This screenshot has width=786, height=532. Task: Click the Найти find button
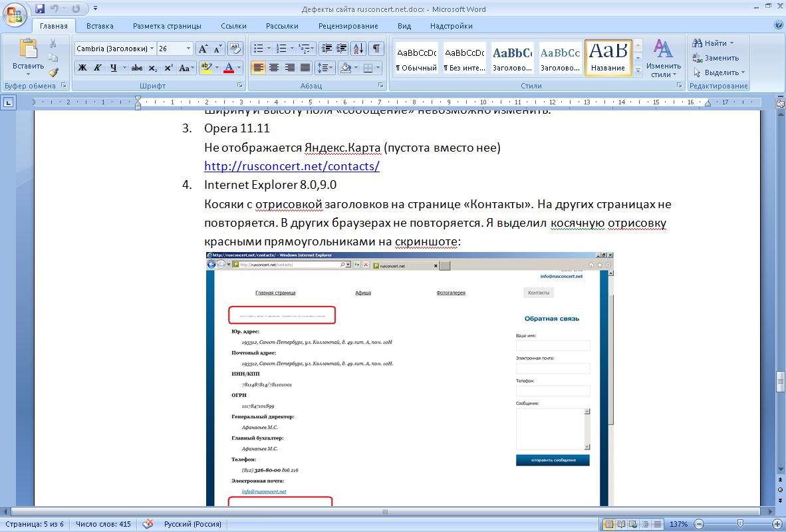713,43
